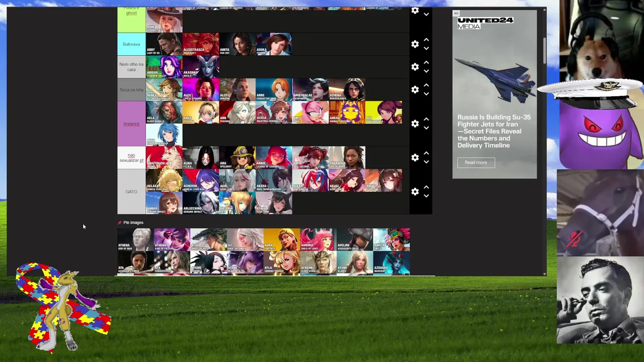Select Alexstrasza Warcraft image

point(201,44)
